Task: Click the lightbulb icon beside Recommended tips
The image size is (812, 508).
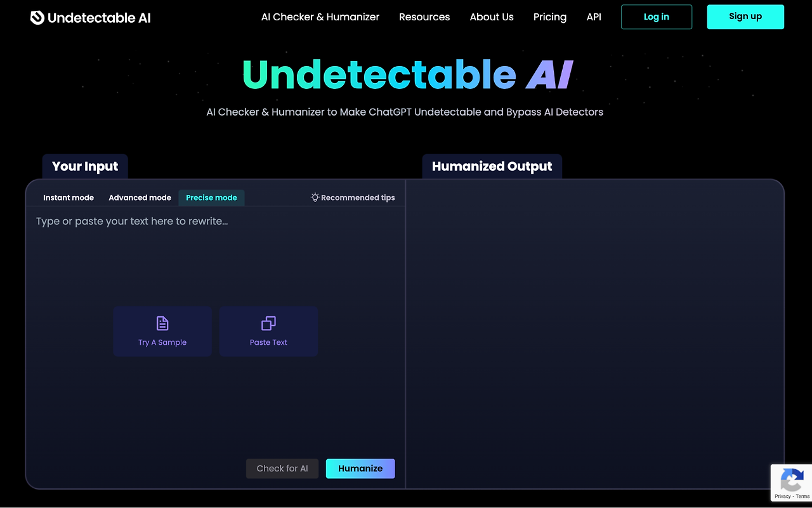Action: pos(315,197)
